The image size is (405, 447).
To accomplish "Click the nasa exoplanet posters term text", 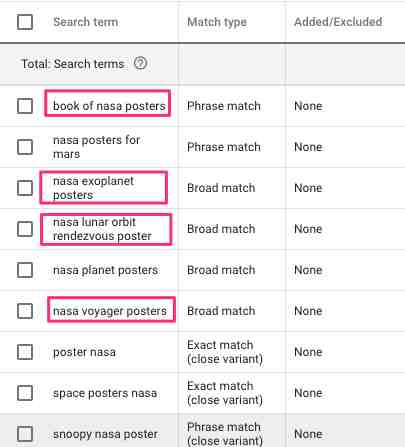I will pyautogui.click(x=93, y=188).
